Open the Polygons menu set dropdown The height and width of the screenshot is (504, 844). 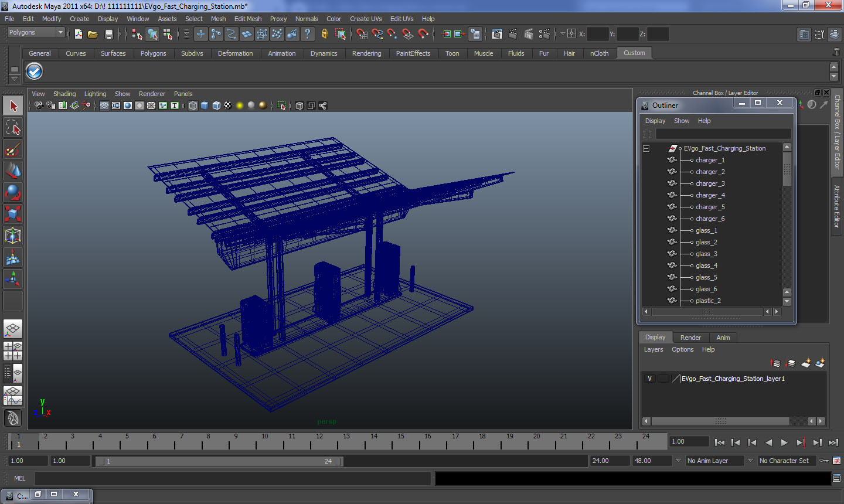(x=36, y=33)
